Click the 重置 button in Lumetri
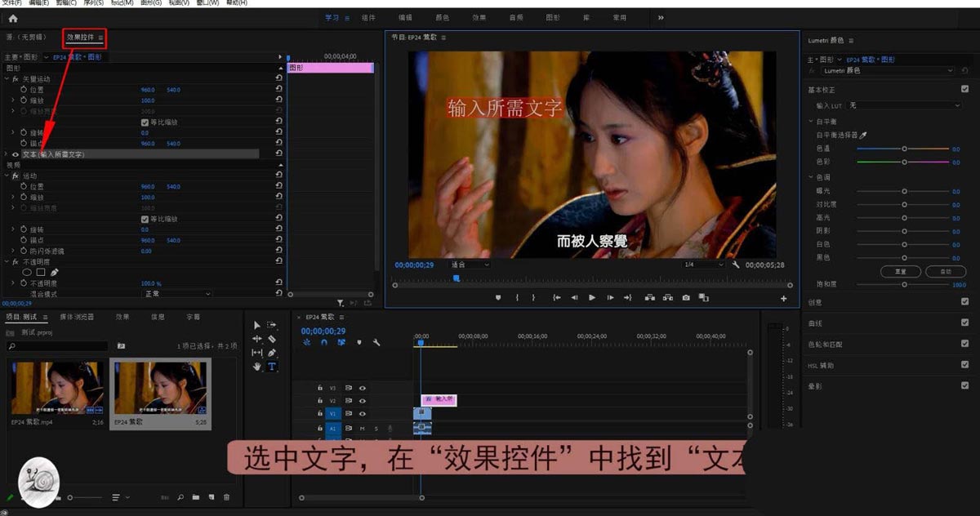Screen dimensions: 980x516 click(900, 271)
